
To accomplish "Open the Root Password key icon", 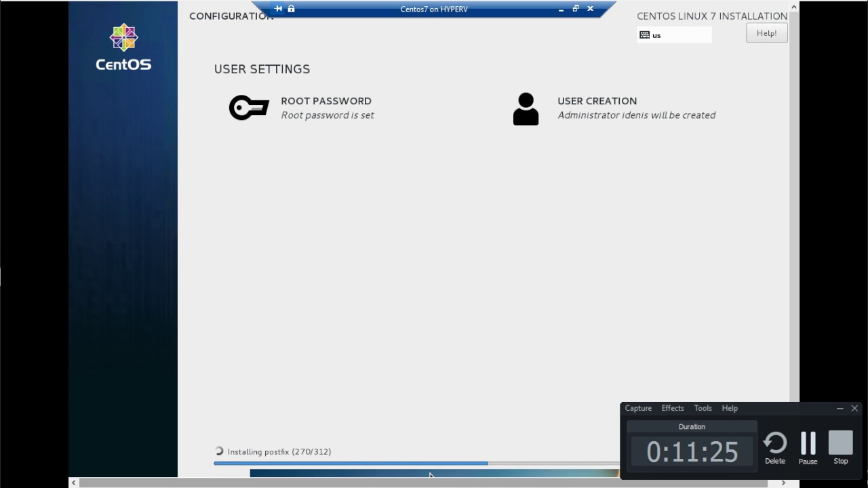I will (x=249, y=108).
